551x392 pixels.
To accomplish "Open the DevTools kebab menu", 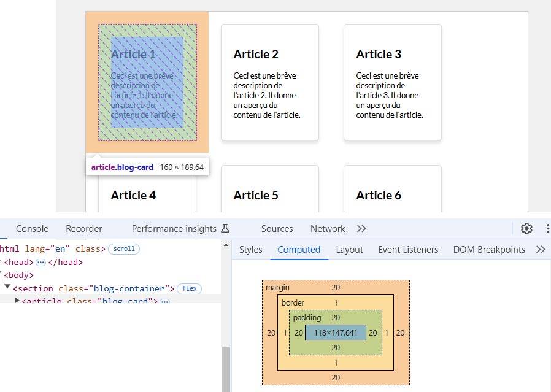I will [547, 229].
